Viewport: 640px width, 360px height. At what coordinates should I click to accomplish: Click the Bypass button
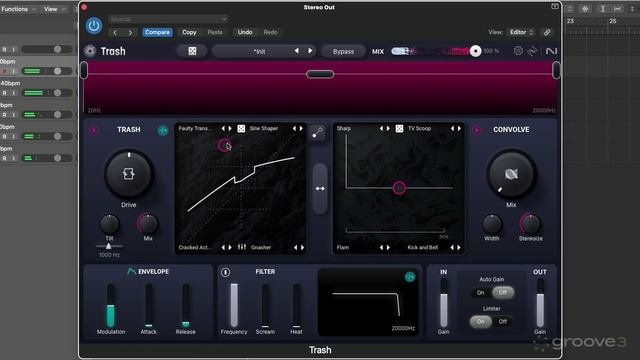point(343,51)
